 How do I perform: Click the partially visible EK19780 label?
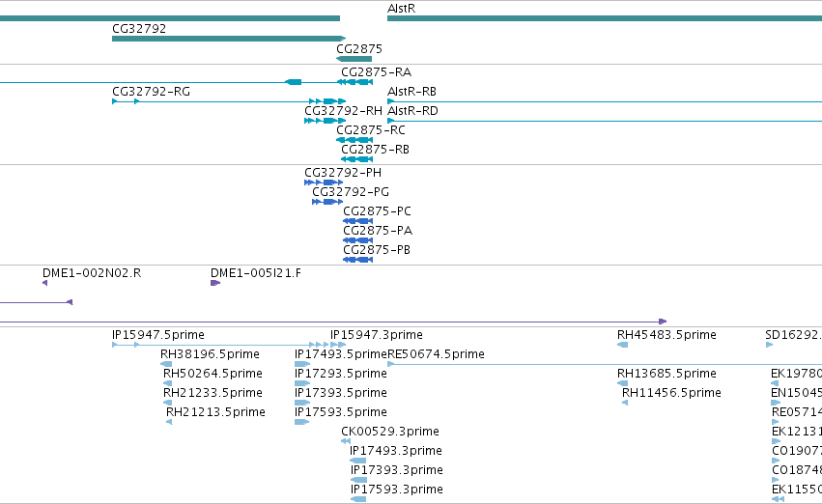point(796,374)
